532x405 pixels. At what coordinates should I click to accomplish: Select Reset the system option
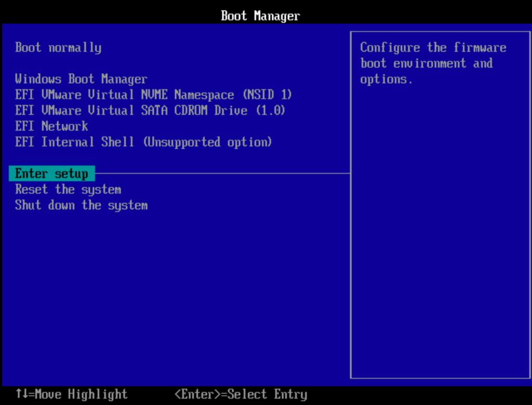68,190
